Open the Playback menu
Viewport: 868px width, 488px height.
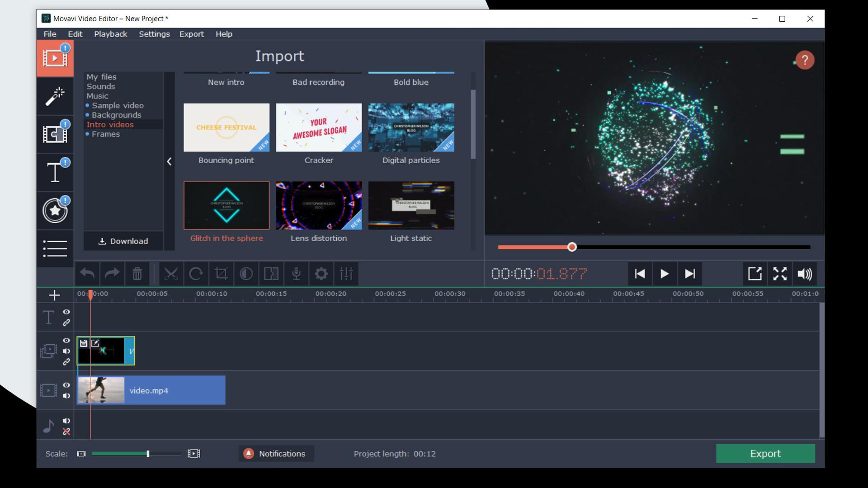pos(110,34)
